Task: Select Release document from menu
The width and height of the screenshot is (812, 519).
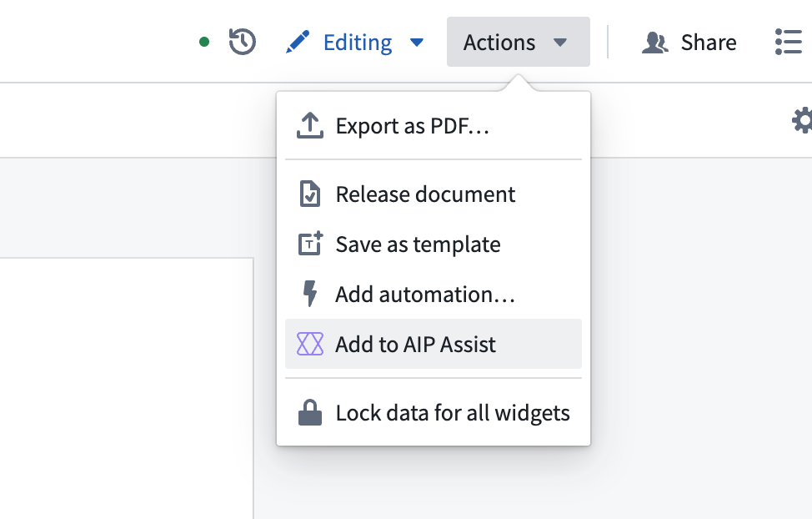Action: click(434, 194)
